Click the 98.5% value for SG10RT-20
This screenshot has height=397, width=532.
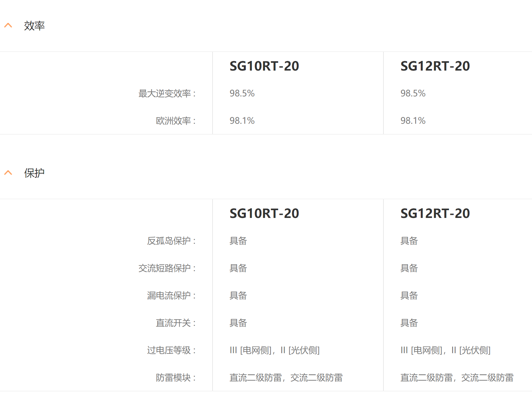[x=242, y=93]
